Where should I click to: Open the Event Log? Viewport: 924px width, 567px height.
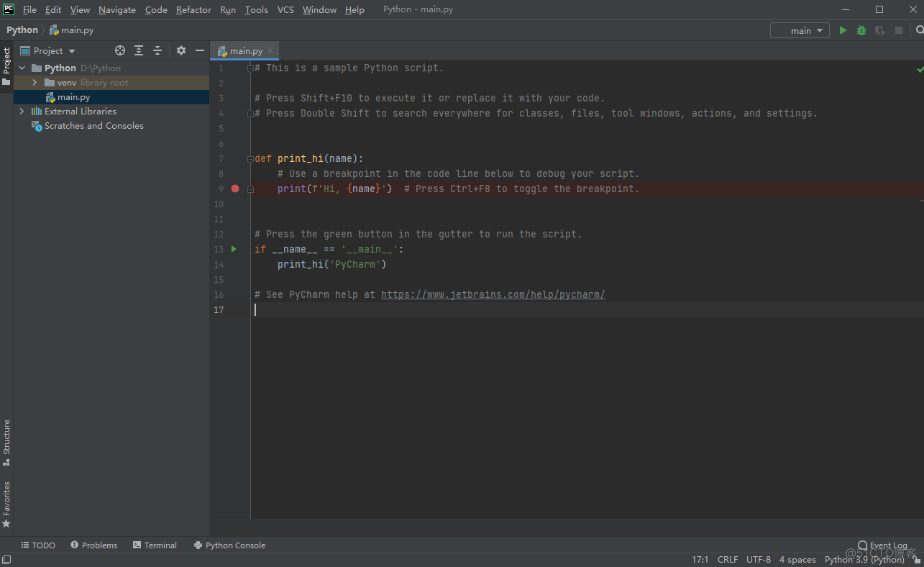coord(883,545)
